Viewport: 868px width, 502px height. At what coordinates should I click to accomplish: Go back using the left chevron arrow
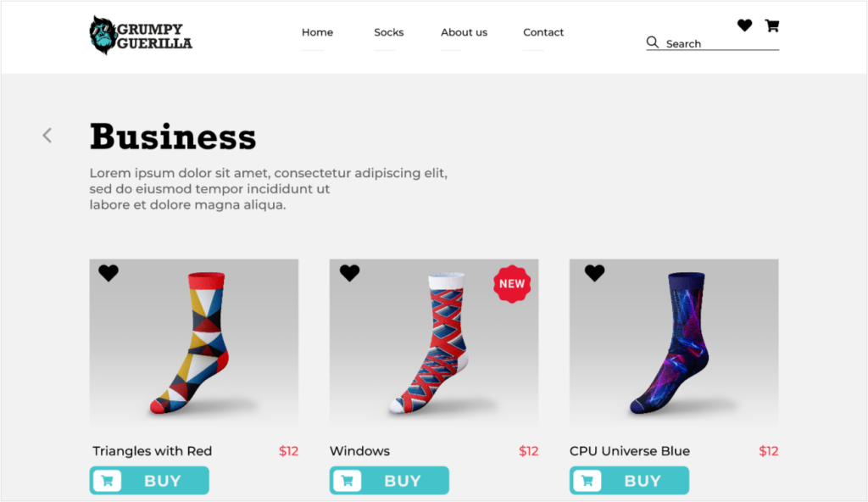[47, 135]
